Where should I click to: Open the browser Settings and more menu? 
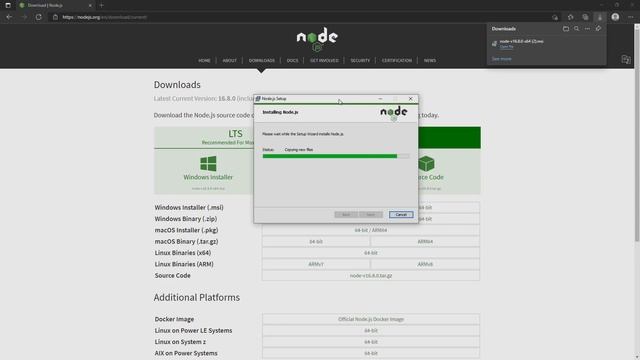(631, 17)
